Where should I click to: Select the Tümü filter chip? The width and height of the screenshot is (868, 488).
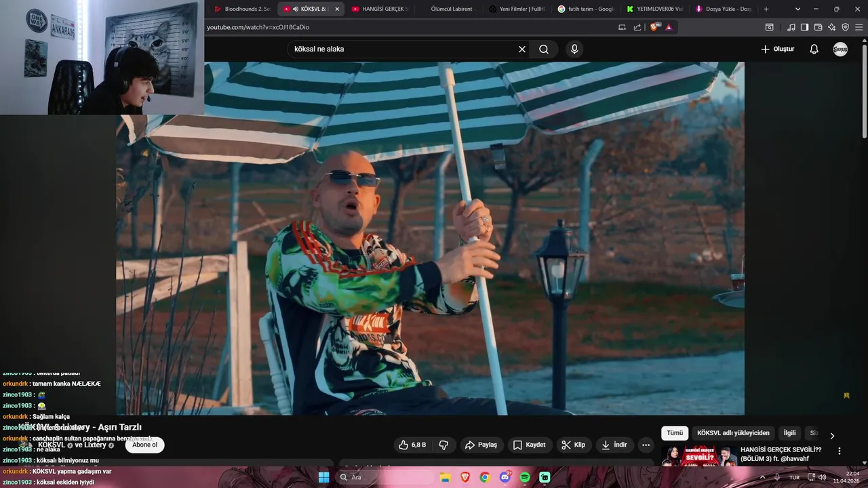point(675,433)
